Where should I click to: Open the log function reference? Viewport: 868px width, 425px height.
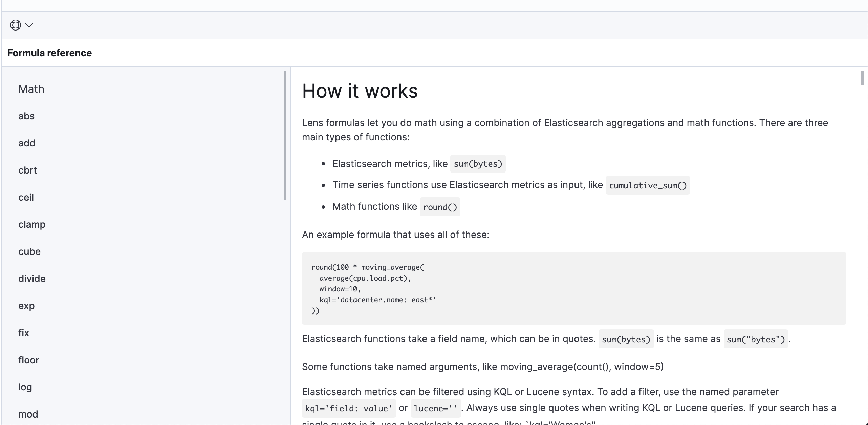[25, 387]
